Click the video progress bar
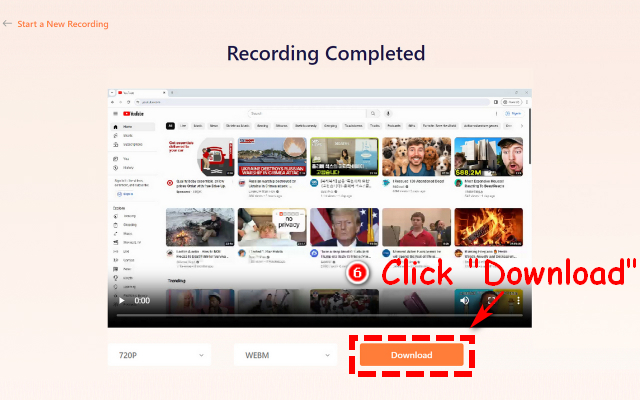 point(320,315)
